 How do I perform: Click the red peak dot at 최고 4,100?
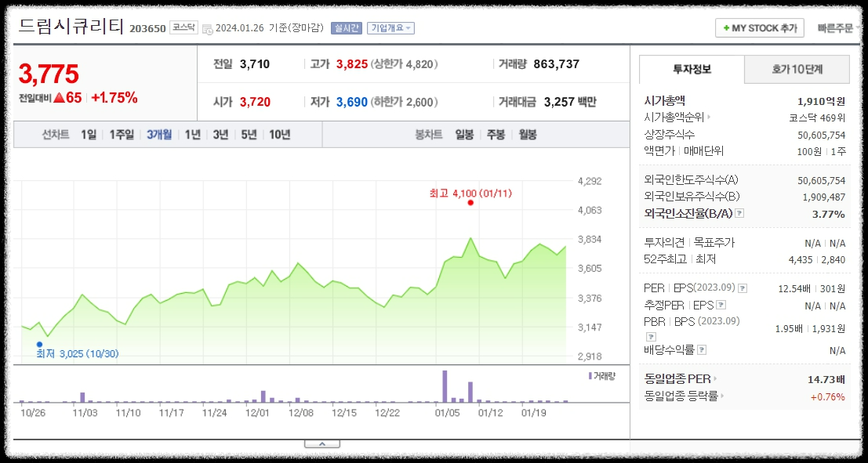click(x=470, y=202)
